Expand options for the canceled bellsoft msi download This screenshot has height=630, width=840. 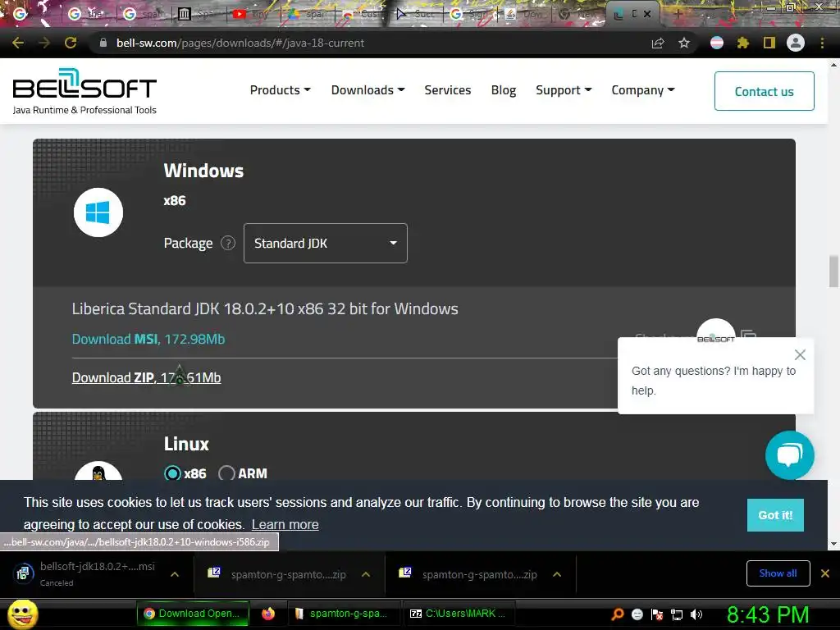(x=175, y=574)
